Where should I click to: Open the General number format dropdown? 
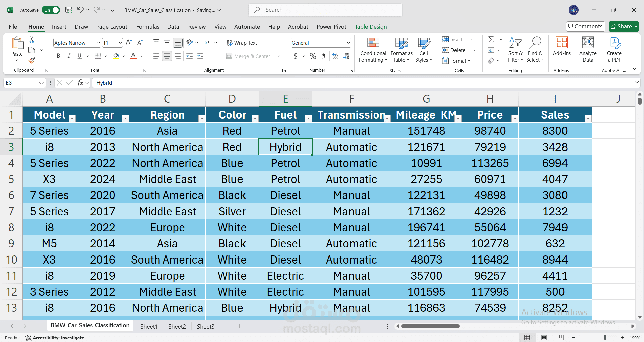tap(348, 43)
